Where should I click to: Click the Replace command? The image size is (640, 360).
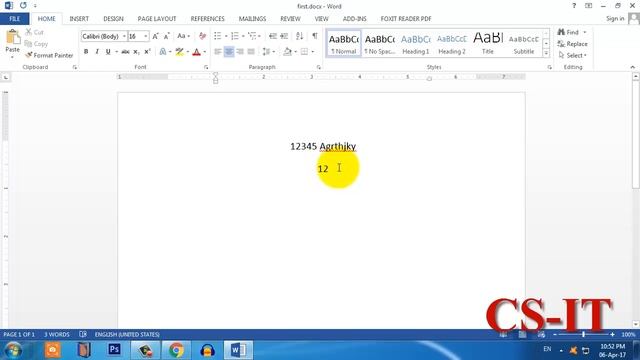point(572,44)
